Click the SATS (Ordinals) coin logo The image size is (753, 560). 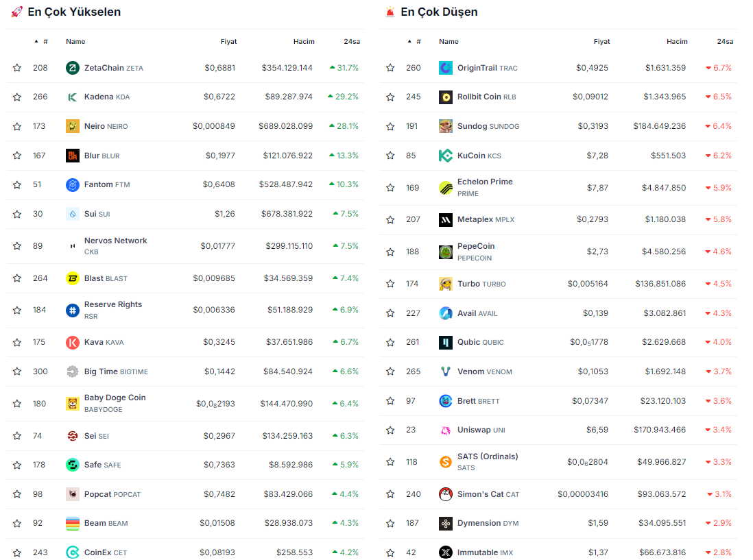click(x=445, y=462)
